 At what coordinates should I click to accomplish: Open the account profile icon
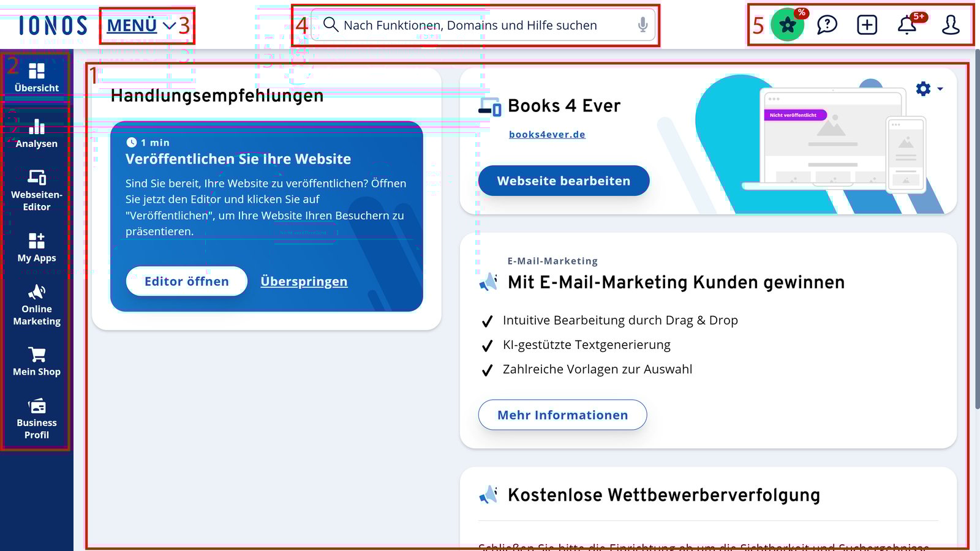pyautogui.click(x=951, y=25)
